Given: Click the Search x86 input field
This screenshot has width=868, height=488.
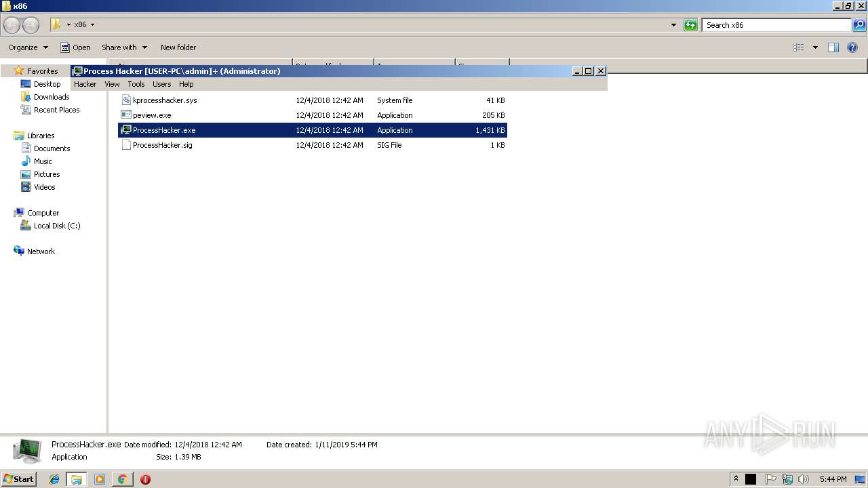Looking at the screenshot, I should click(x=776, y=25).
